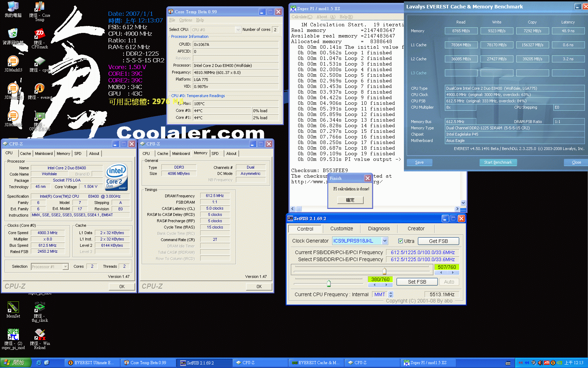Click the MMT frequency spinner arrows

point(391,294)
